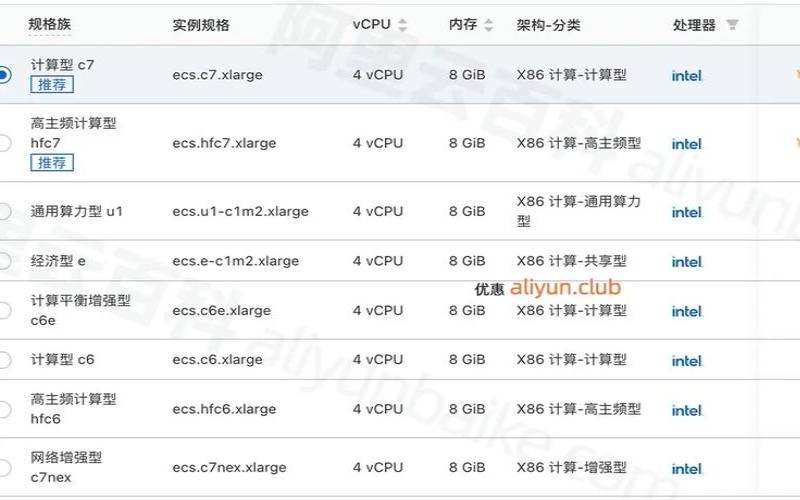
Task: Select the ecs.hfc7.xlarge radio button
Action: pos(4,143)
